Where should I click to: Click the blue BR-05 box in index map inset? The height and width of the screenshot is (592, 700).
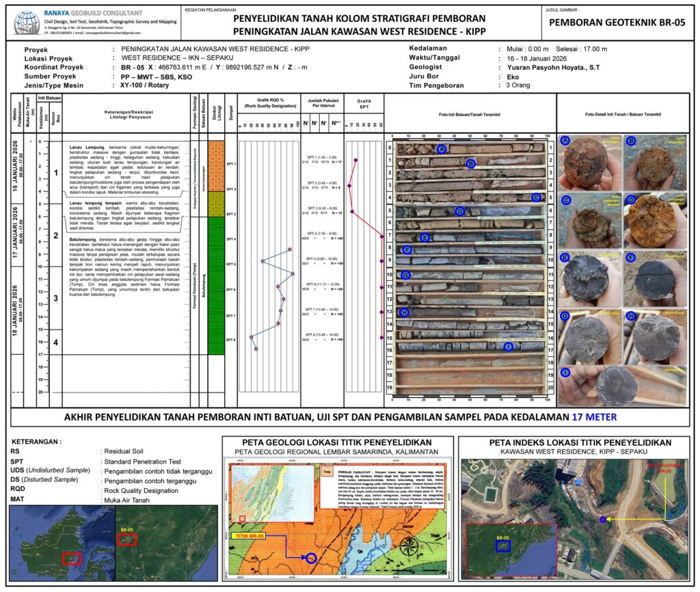(502, 546)
